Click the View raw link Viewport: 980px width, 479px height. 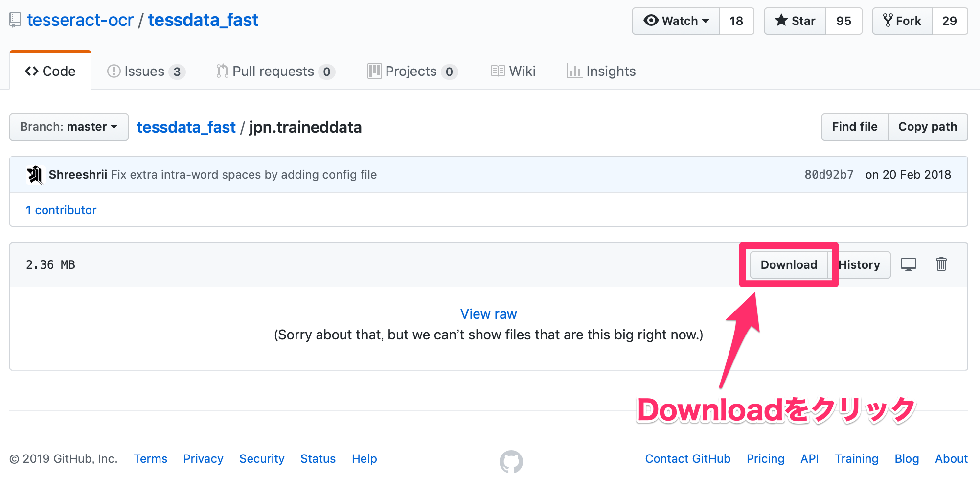tap(488, 314)
